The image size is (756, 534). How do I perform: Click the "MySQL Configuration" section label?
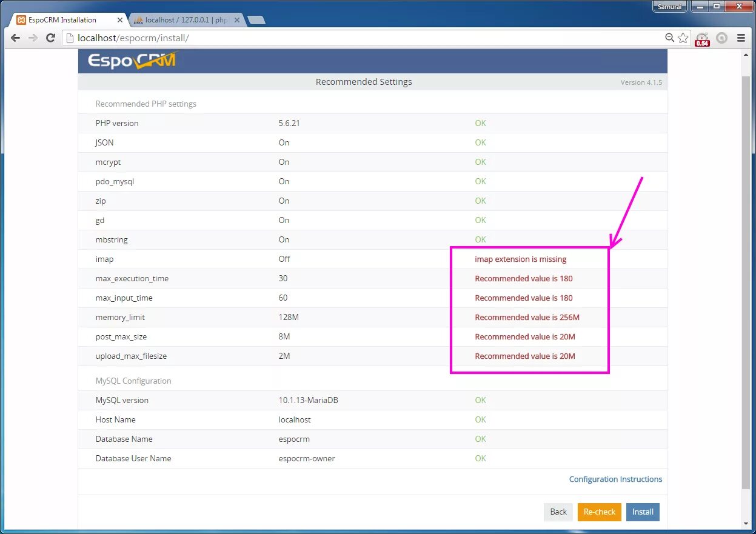coord(133,381)
